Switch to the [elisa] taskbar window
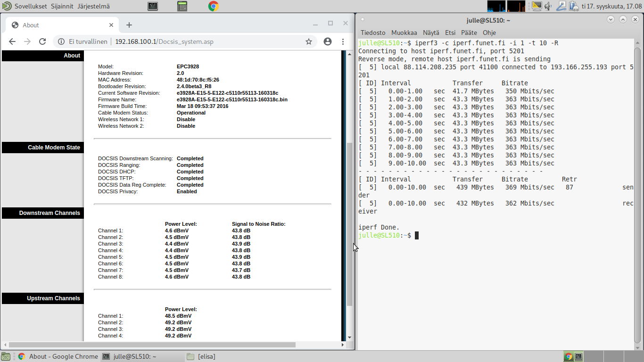The image size is (644, 362). pos(206,356)
